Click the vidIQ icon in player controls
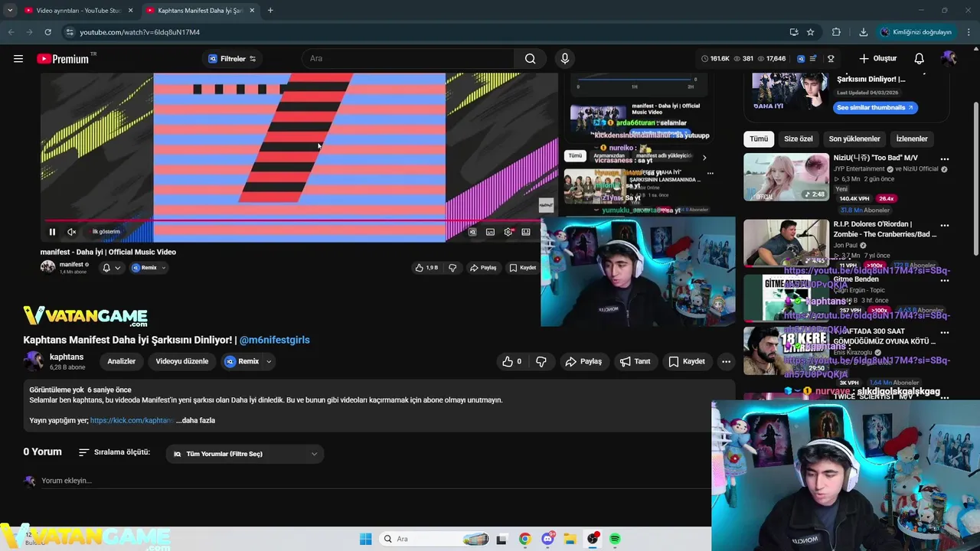 (472, 232)
